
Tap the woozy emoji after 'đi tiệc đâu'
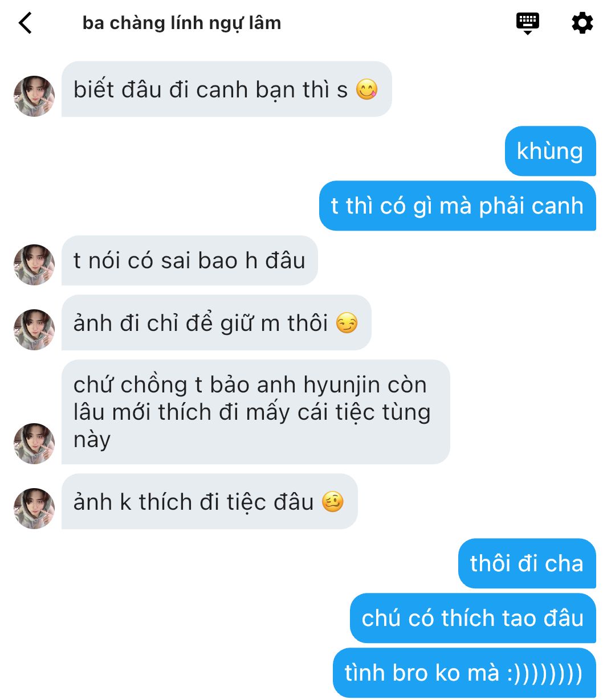coord(333,502)
